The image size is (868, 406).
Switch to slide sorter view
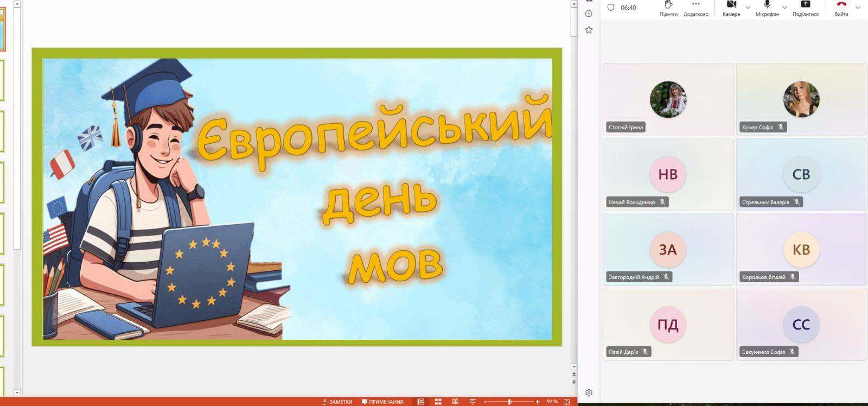coord(438,402)
